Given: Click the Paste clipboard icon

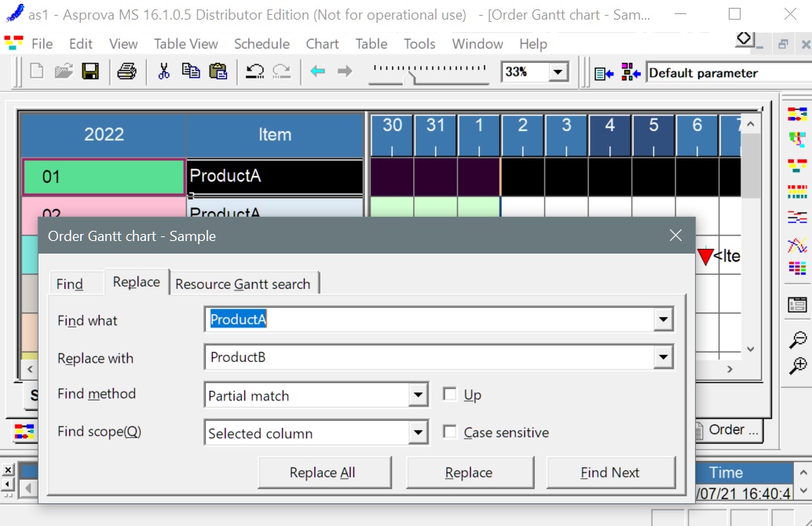Looking at the screenshot, I should pos(218,71).
